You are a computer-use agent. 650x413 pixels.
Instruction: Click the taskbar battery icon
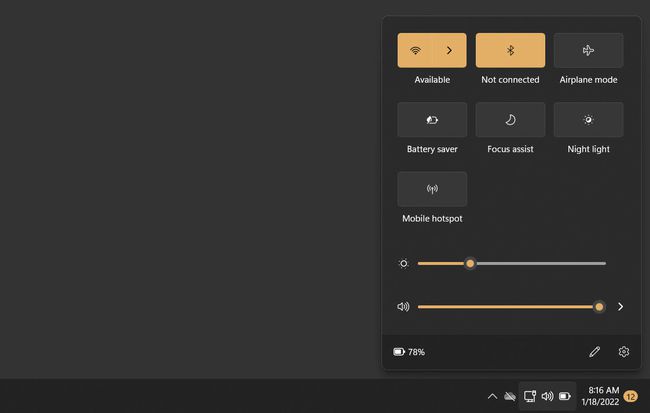pos(565,396)
